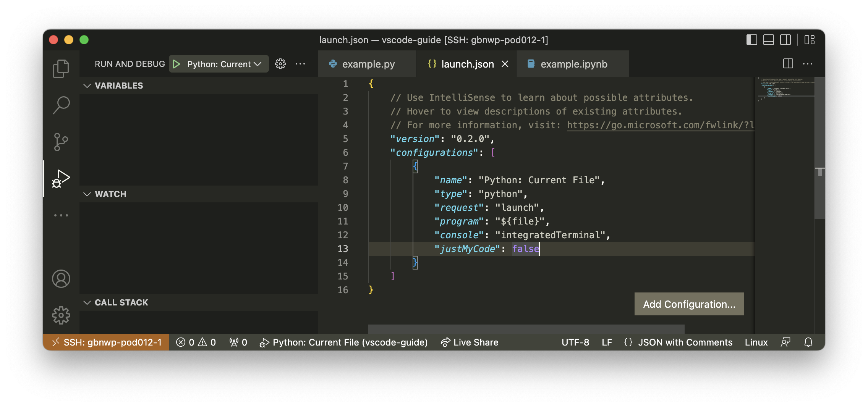Click the SSH: gbnwp-pod012-1 remote indicator

pos(106,342)
